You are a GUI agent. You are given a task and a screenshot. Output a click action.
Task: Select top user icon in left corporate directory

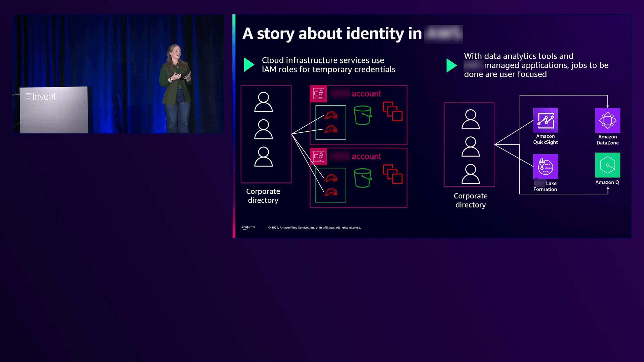click(x=263, y=102)
